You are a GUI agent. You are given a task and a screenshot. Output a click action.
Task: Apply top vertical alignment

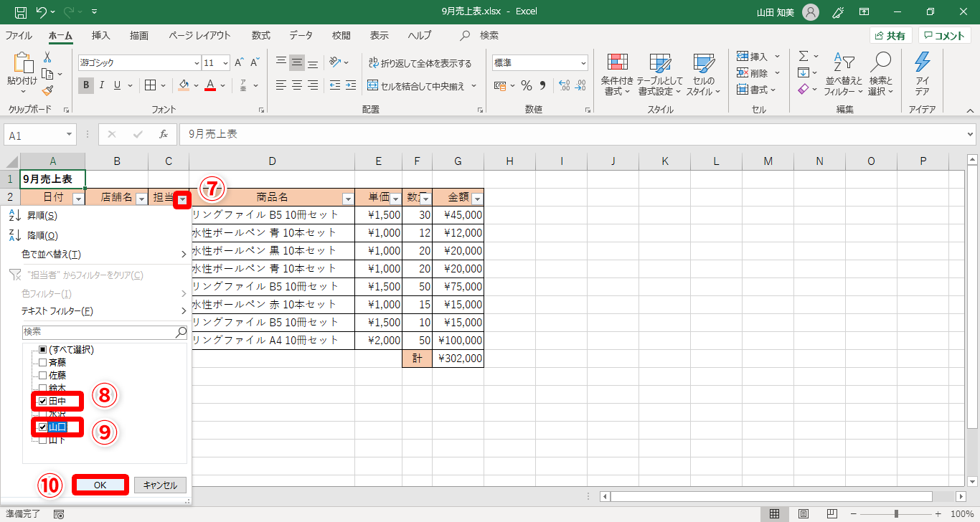(x=281, y=62)
